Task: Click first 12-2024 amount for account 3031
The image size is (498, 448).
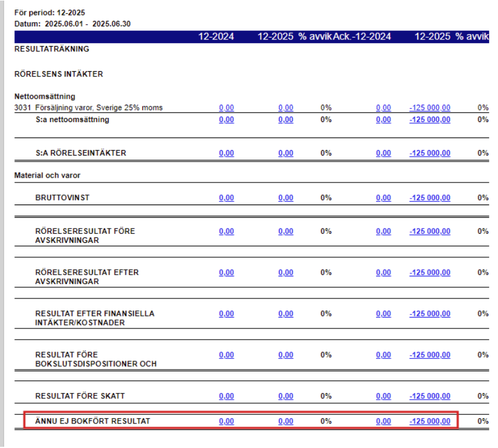Action: point(227,108)
